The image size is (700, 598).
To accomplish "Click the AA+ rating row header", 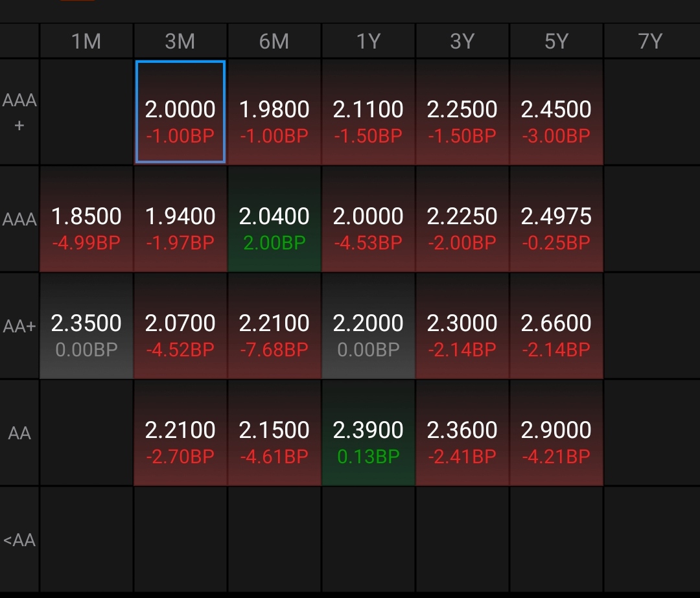I will coord(19,326).
